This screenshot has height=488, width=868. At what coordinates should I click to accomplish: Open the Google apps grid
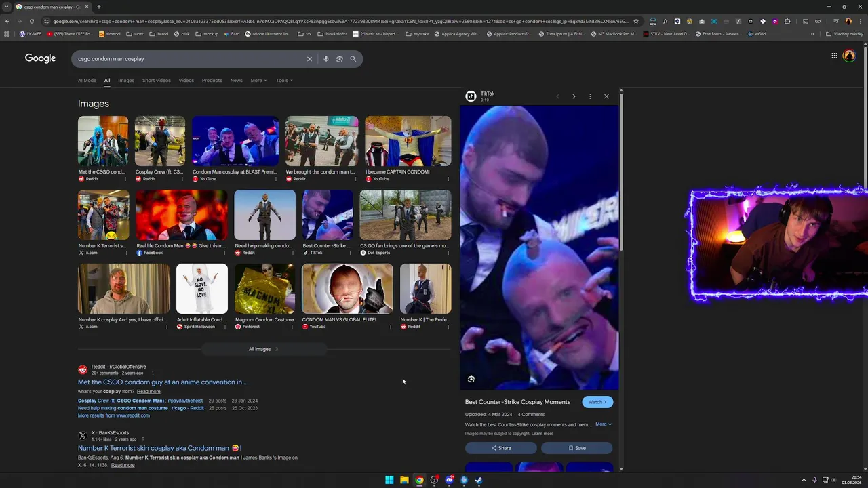(834, 56)
